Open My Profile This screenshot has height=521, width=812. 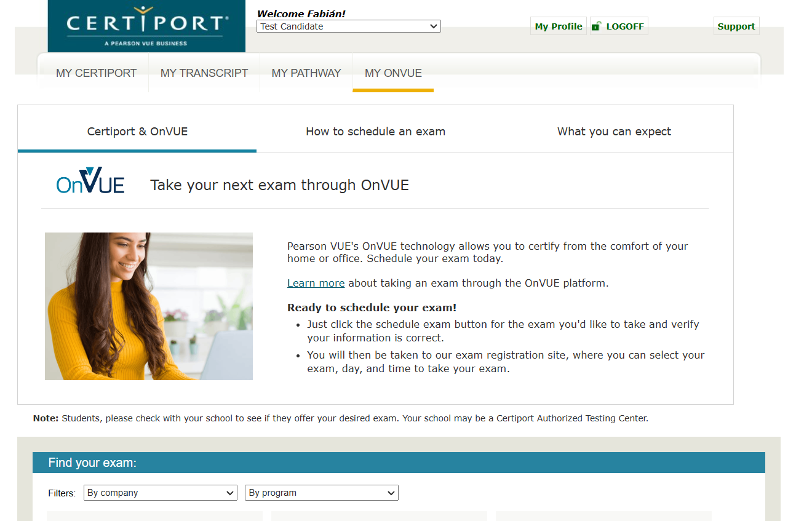(x=559, y=26)
